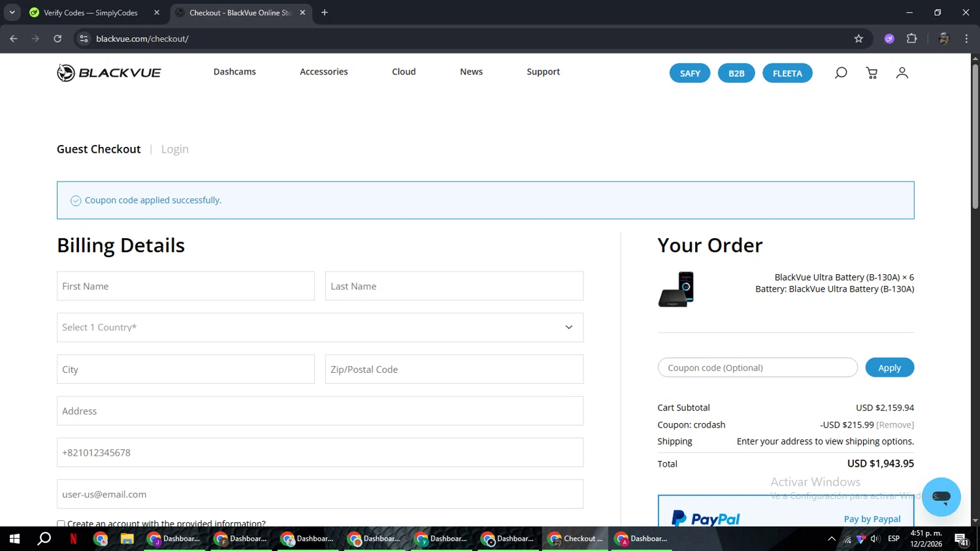Open the Cloud menu
980x551 pixels.
tap(404, 72)
